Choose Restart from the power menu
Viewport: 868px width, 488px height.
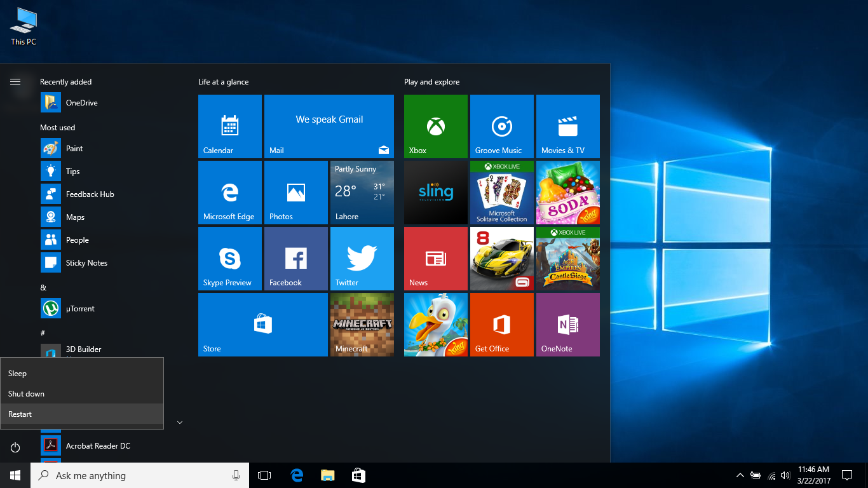[82, 414]
